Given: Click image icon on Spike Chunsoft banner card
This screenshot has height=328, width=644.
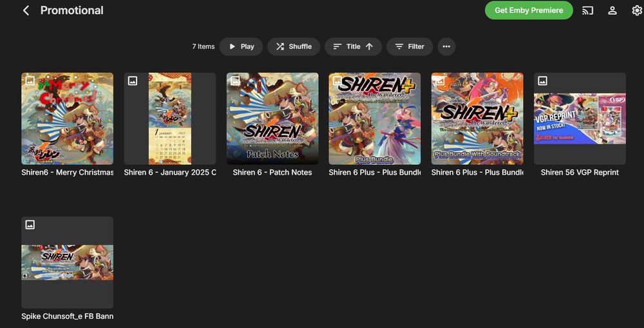Looking at the screenshot, I should [30, 225].
